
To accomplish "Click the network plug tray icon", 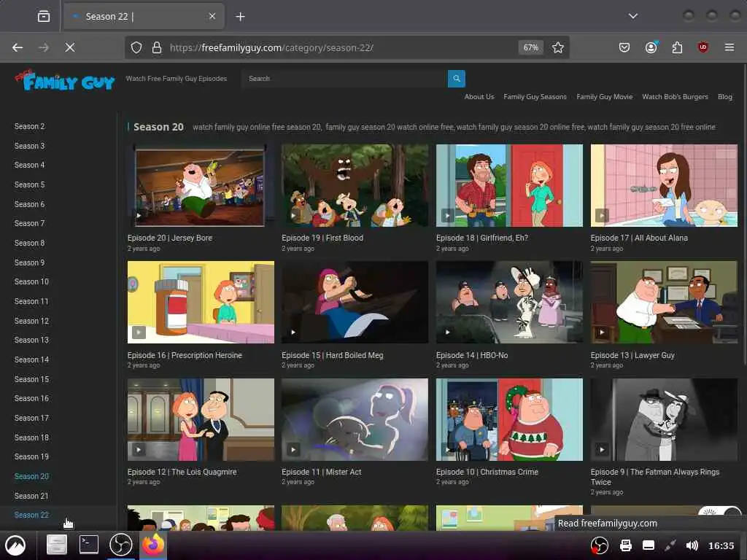I will [670, 545].
